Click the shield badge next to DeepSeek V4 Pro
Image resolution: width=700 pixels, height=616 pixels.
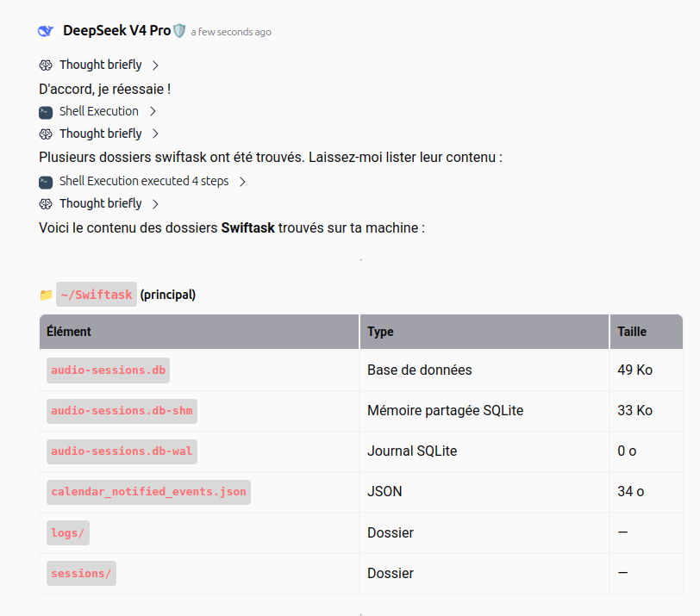click(179, 31)
